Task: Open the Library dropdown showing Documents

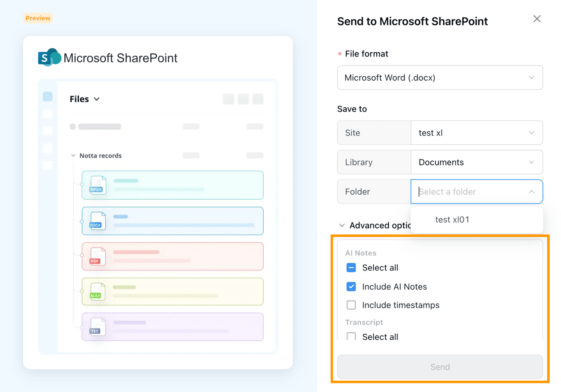Action: 477,162
